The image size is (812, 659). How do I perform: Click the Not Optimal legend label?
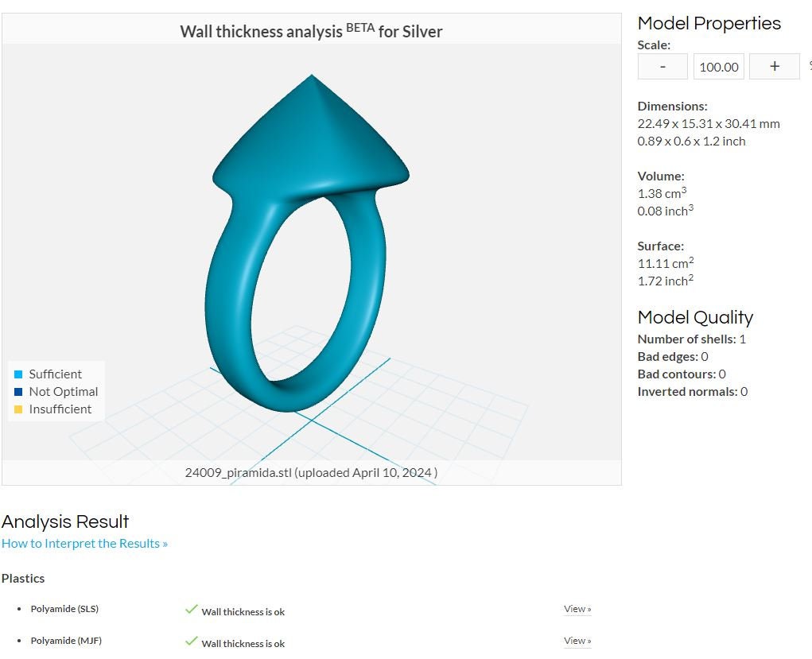click(x=63, y=392)
